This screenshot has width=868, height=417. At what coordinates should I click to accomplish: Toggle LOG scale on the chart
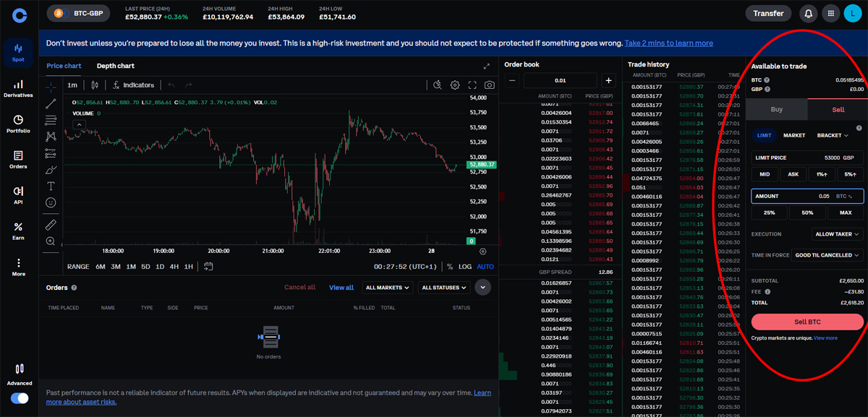[464, 267]
